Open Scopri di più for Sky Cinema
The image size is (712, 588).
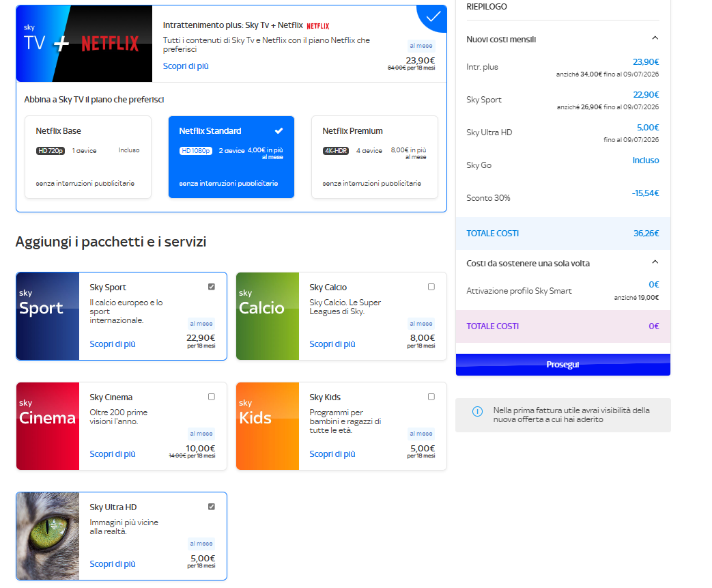click(x=113, y=454)
